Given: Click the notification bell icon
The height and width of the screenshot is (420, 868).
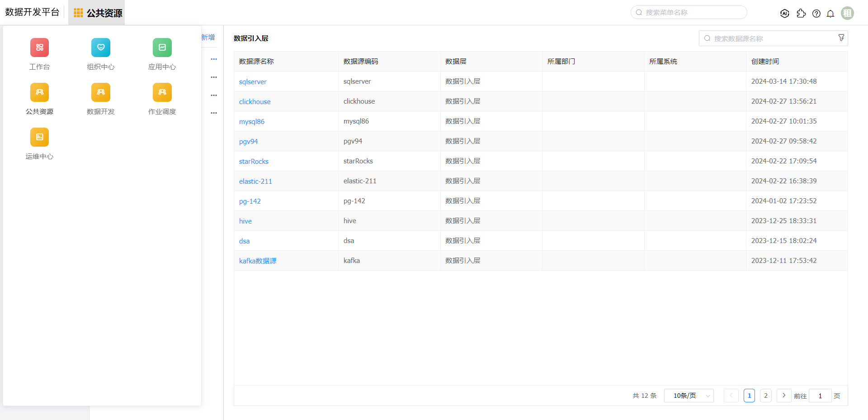Looking at the screenshot, I should [830, 14].
